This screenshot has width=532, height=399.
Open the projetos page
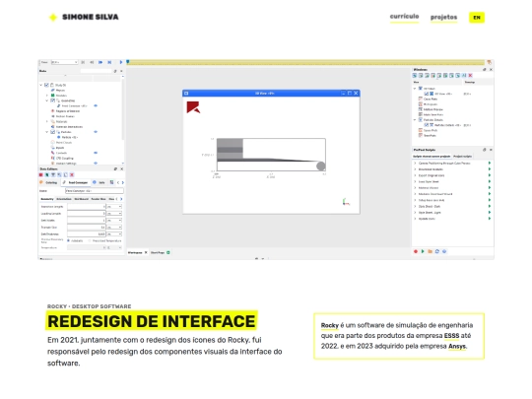[x=443, y=17]
